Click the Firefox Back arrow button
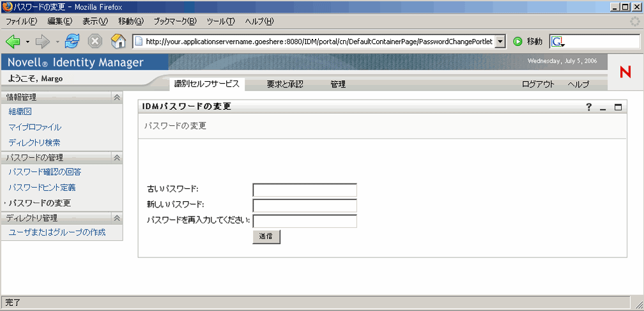644x311 pixels. [13, 42]
